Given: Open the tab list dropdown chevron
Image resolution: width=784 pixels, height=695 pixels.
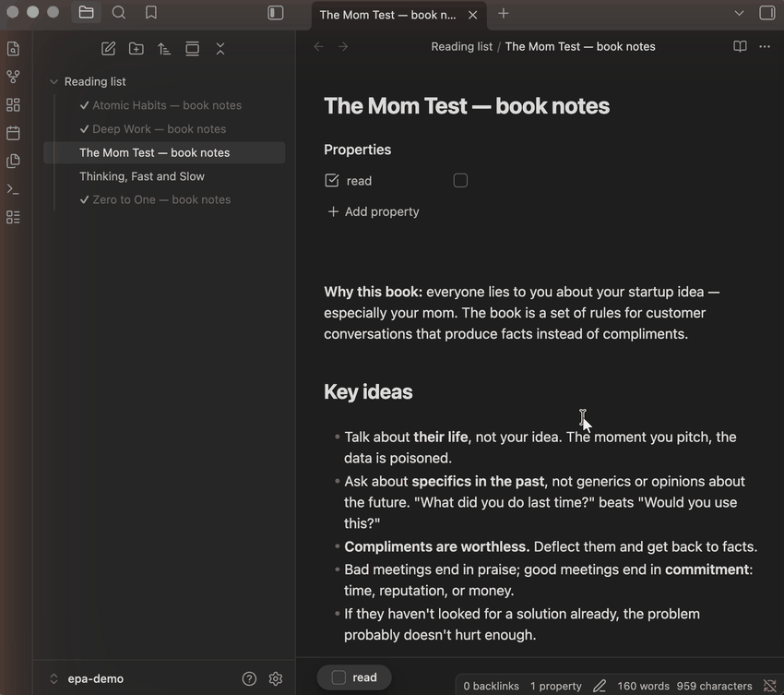Looking at the screenshot, I should pos(739,13).
